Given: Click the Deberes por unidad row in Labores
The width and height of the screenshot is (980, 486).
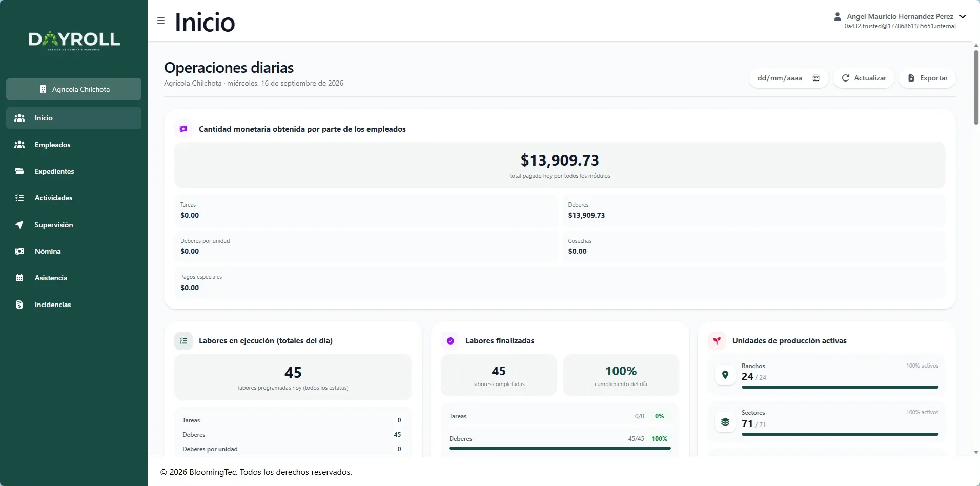Looking at the screenshot, I should point(292,449).
